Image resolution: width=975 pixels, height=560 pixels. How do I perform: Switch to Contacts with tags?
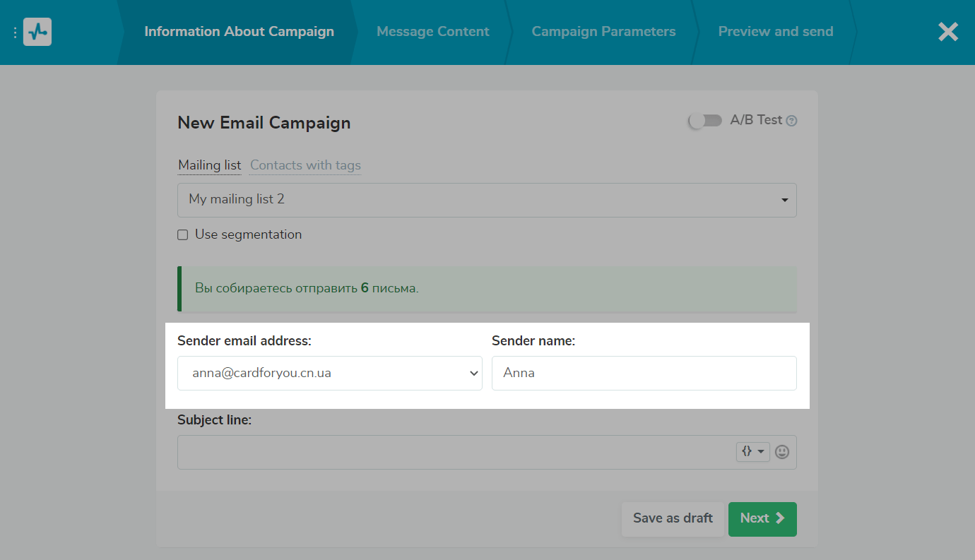[x=305, y=165]
